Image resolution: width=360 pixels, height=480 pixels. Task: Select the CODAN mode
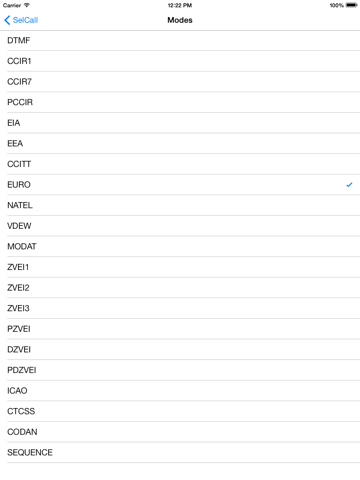tap(180, 432)
